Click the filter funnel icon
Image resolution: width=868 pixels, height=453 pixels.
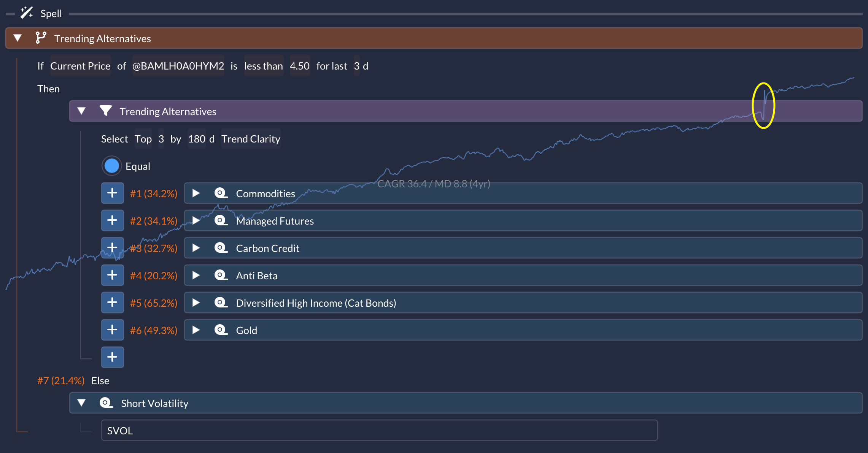click(105, 111)
